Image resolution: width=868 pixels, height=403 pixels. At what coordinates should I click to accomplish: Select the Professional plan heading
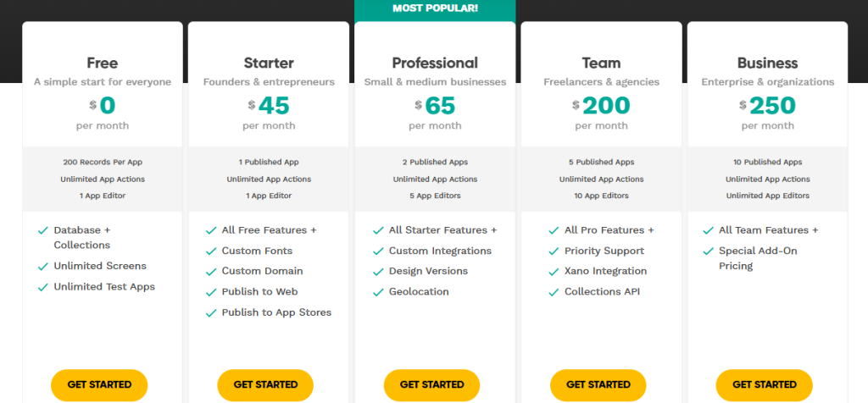click(x=435, y=63)
